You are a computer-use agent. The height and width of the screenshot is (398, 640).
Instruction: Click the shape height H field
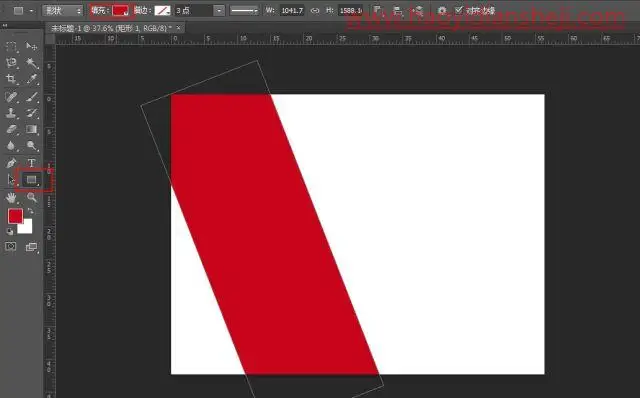coord(350,11)
